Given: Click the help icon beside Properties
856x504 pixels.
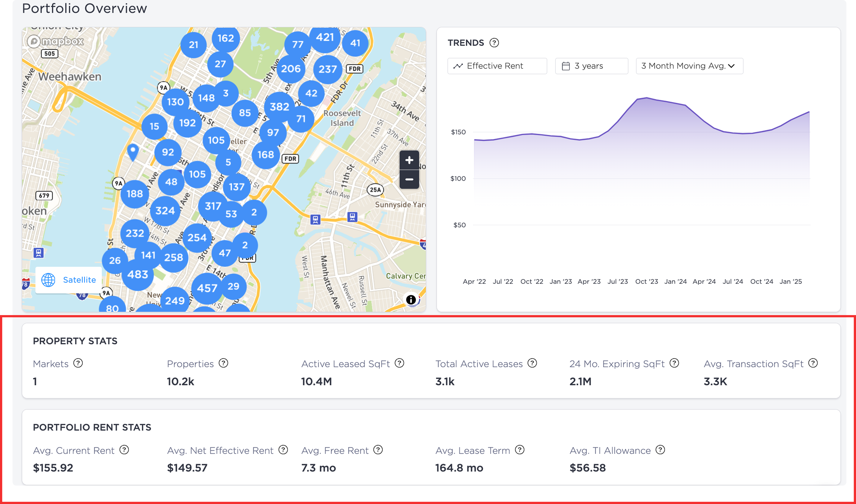Looking at the screenshot, I should click(223, 363).
